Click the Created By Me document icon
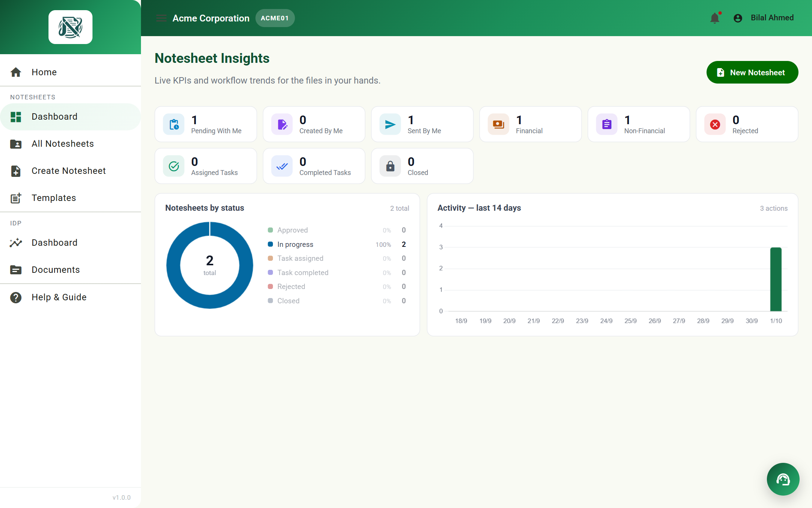This screenshot has width=812, height=508. pyautogui.click(x=282, y=124)
